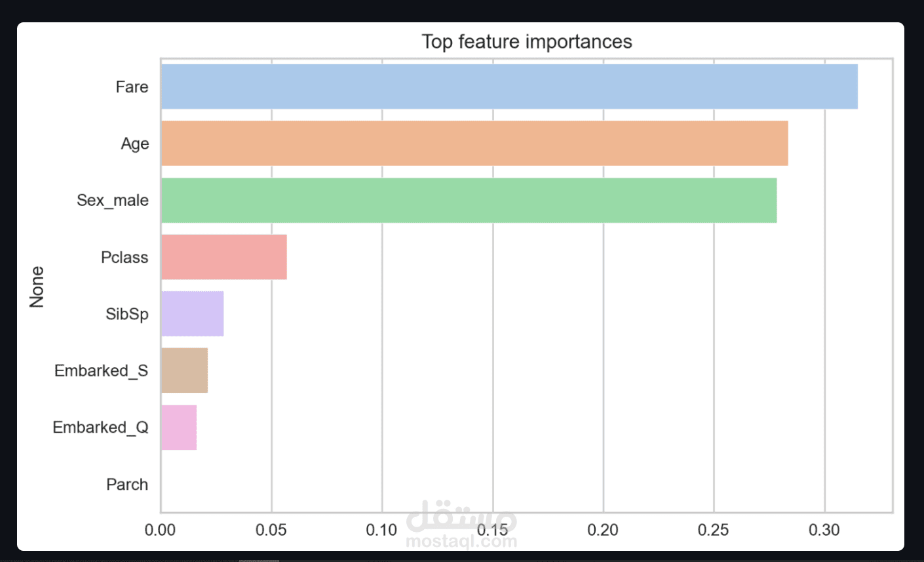Select the orange Age bar
The width and height of the screenshot is (924, 562).
point(474,143)
